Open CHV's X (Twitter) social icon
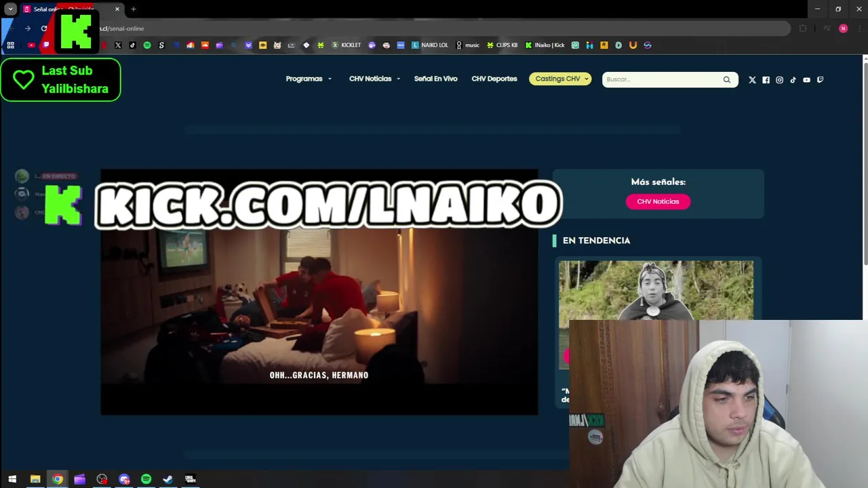This screenshot has height=488, width=868. (752, 80)
